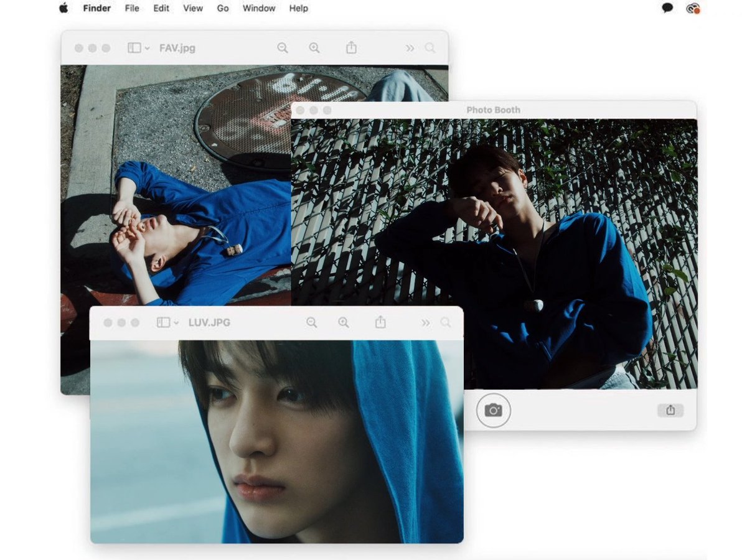Click the FAV.jpg window title
Viewport: 747px width, 560px height.
(x=177, y=48)
